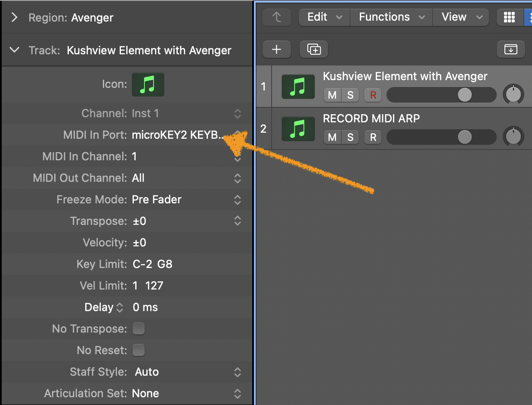The height and width of the screenshot is (405, 532).
Task: Click the track icon in the inspector
Action: point(148,84)
